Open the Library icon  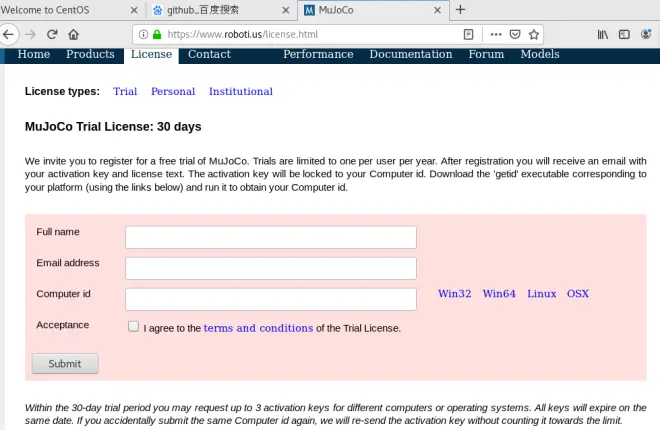pyautogui.click(x=603, y=35)
